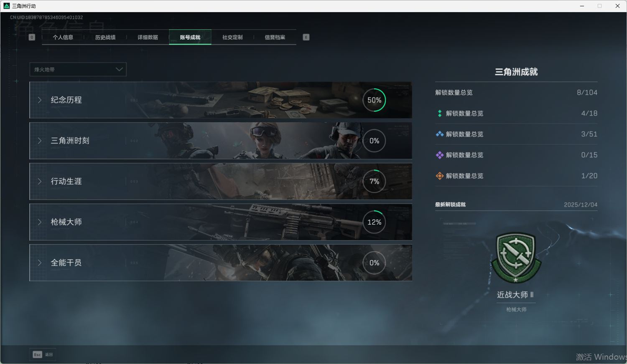Screen dimensions: 627x364
Task: Click the green tier achievement icon
Action: coord(439,114)
